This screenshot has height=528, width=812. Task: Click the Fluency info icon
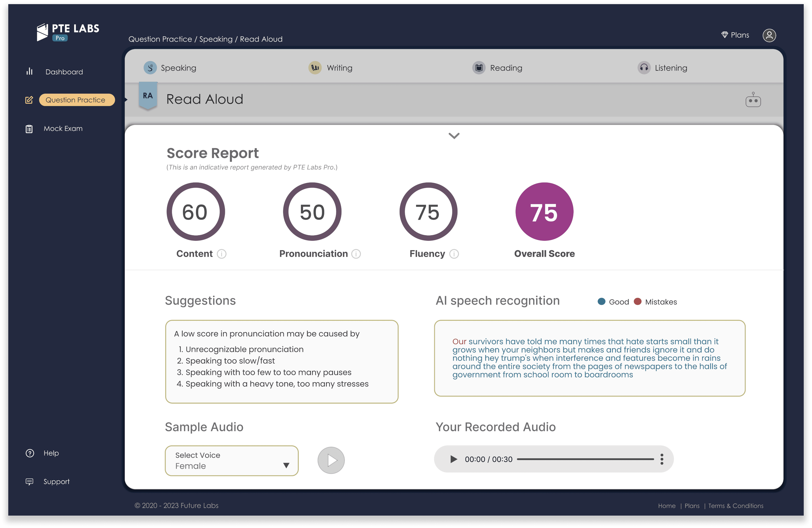point(454,254)
